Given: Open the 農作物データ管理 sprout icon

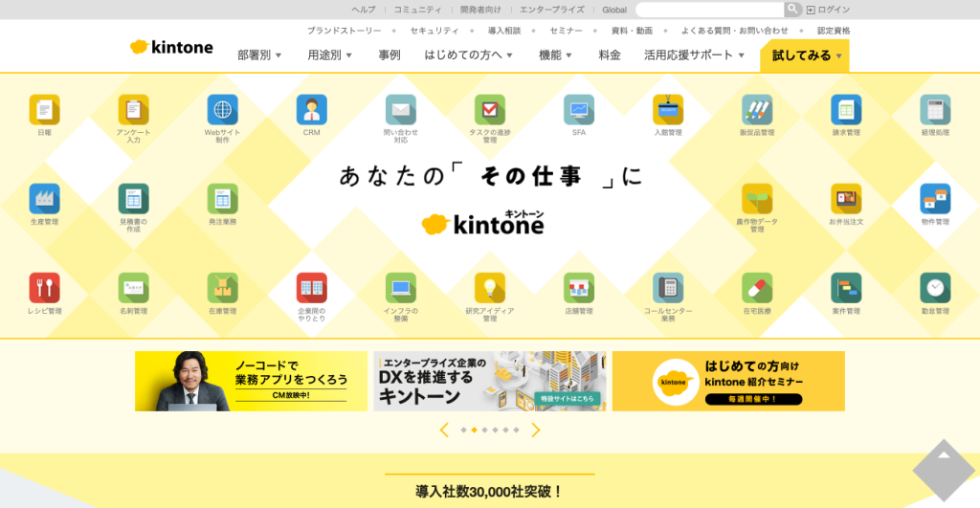Looking at the screenshot, I should coord(757,199).
